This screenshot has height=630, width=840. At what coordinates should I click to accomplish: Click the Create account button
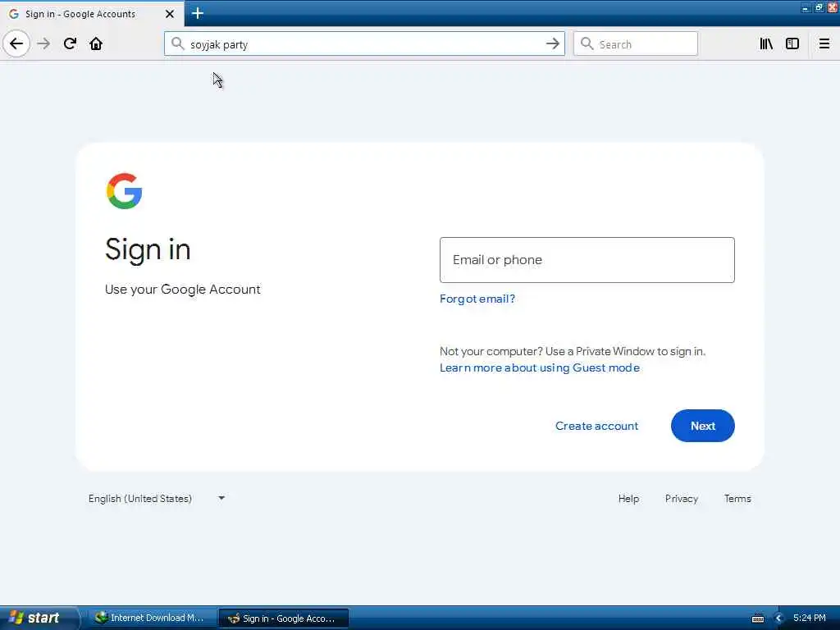(x=597, y=426)
